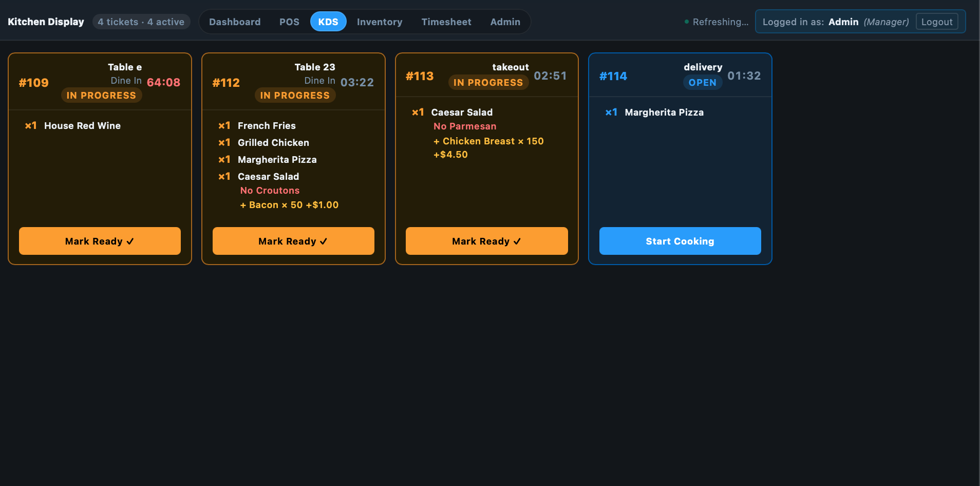Click the Dine In label on ticket #109

pos(126,81)
